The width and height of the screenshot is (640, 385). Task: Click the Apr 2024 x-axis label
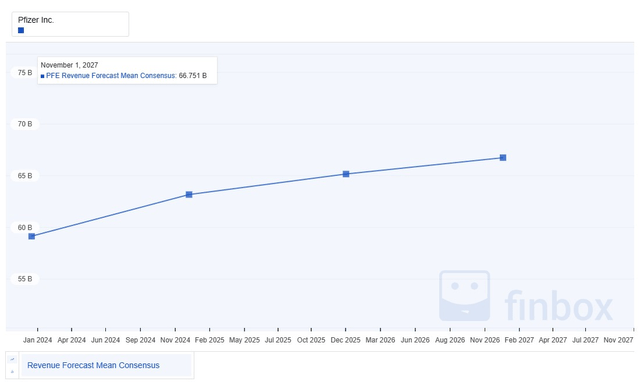click(x=71, y=340)
